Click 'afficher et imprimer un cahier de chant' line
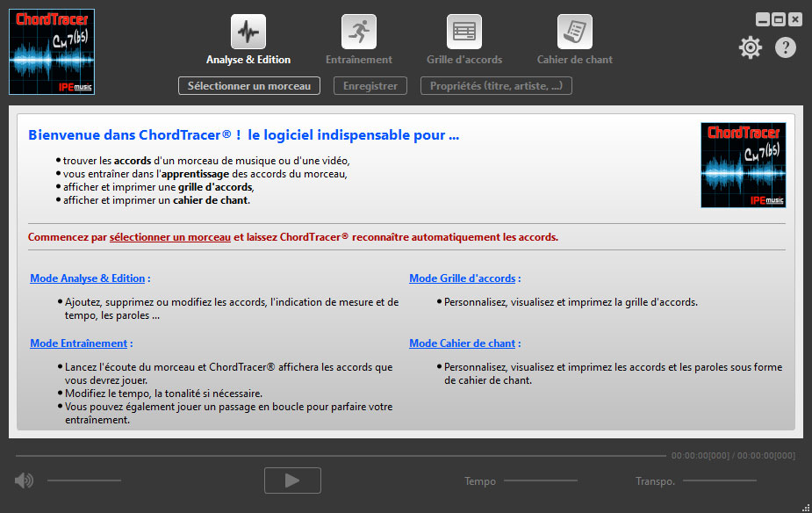812x513 pixels. click(156, 200)
